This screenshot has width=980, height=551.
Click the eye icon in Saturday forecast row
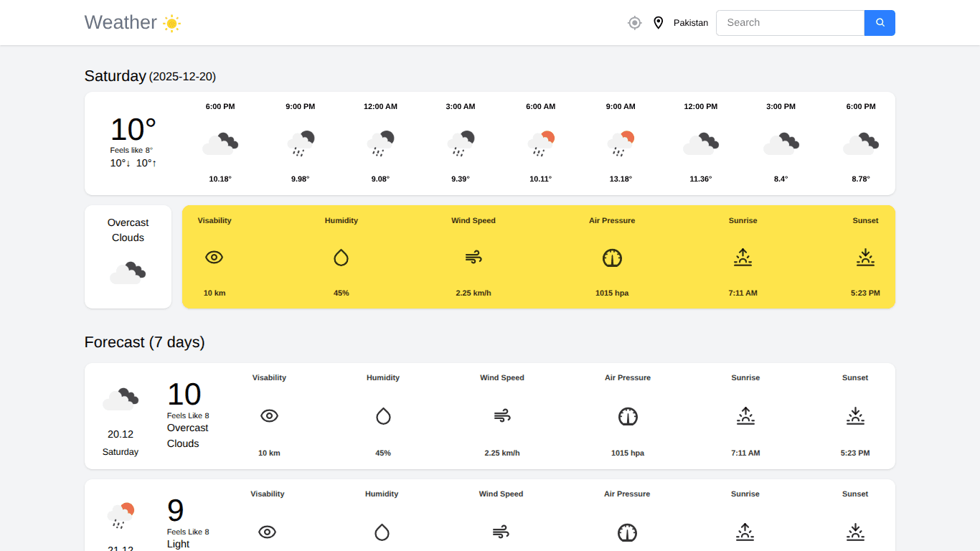(269, 415)
